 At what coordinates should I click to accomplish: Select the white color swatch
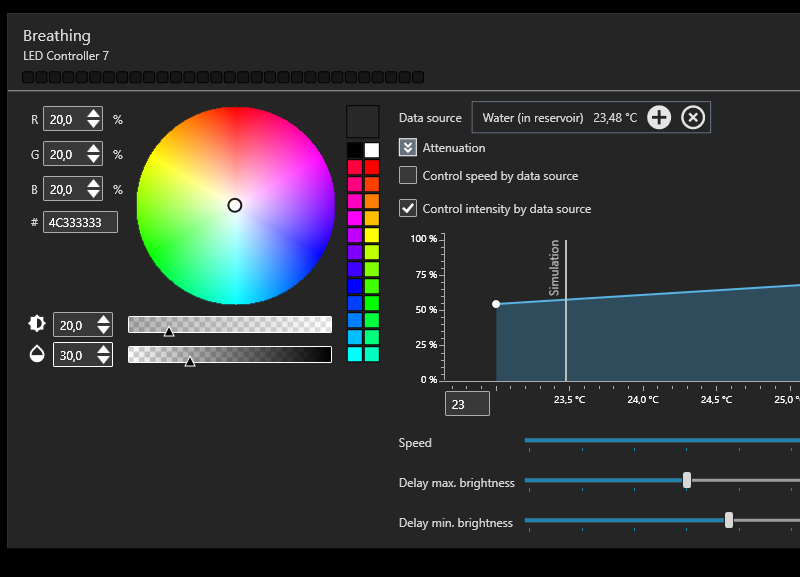[372, 150]
